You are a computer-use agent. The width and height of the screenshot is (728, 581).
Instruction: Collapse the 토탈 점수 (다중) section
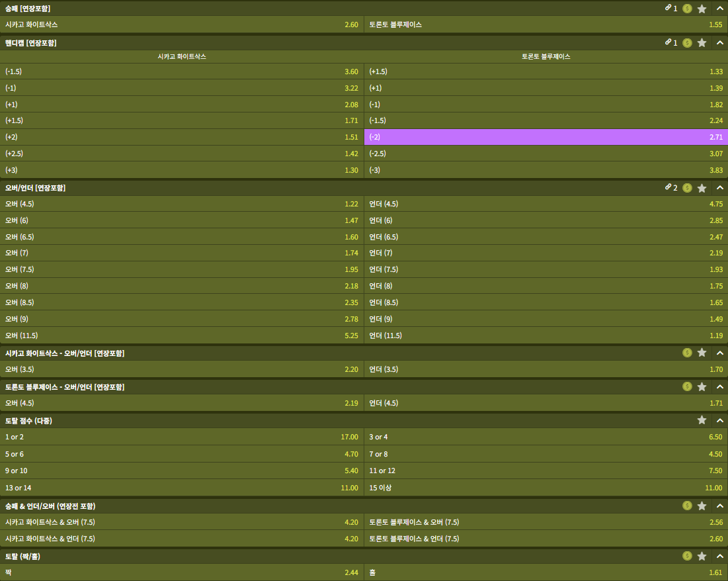[719, 420]
